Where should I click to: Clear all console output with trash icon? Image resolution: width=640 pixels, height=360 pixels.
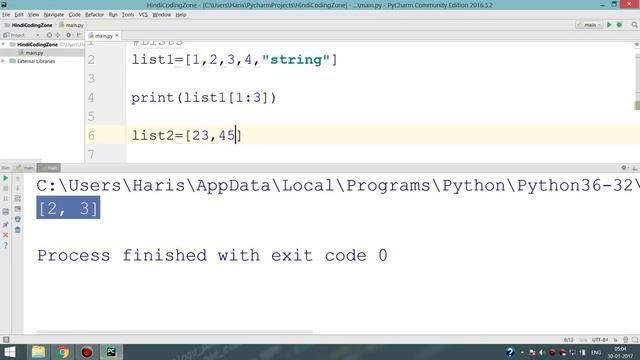tap(18, 230)
